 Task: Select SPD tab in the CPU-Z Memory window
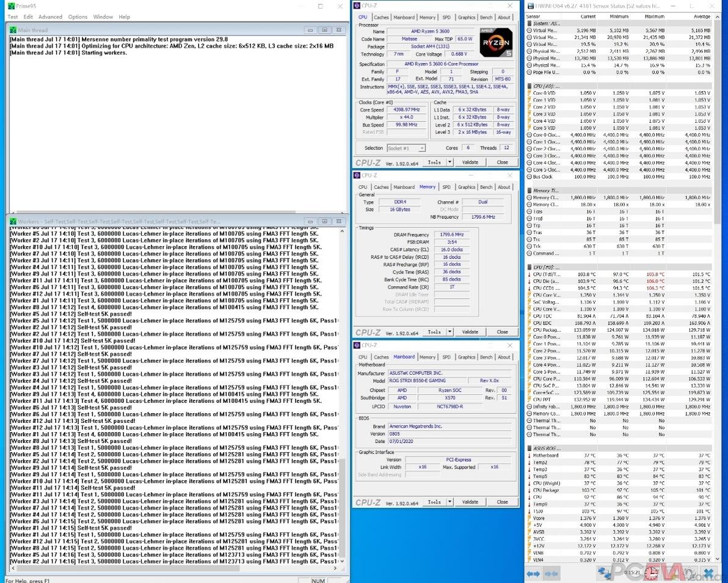[446, 187]
